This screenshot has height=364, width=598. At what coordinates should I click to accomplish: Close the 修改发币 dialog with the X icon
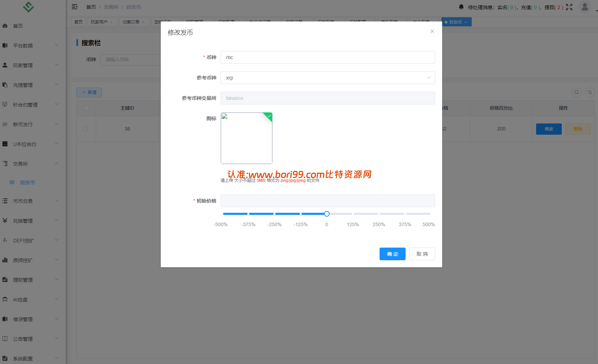tap(432, 31)
